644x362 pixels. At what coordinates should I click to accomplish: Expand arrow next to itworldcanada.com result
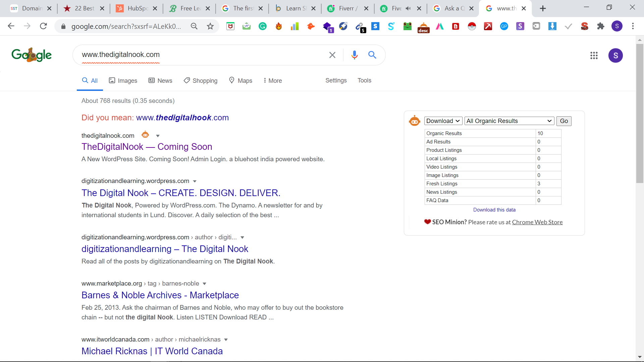click(226, 340)
